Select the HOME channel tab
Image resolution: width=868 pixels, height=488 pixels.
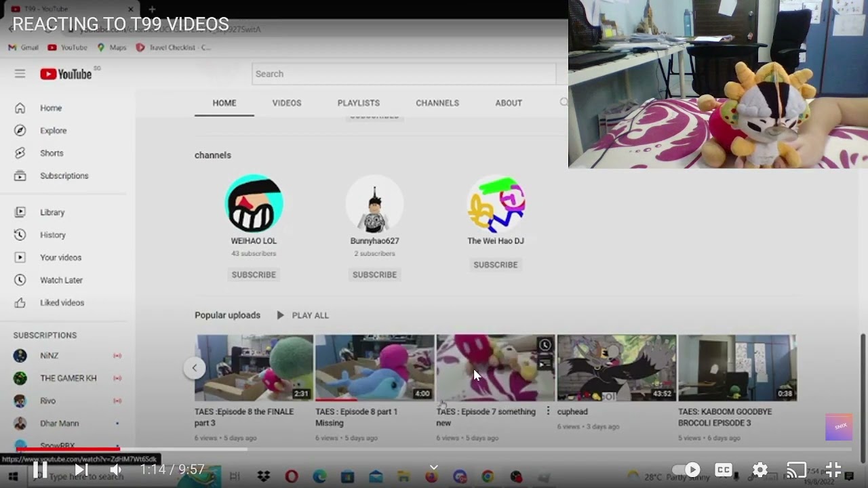pyautogui.click(x=224, y=103)
